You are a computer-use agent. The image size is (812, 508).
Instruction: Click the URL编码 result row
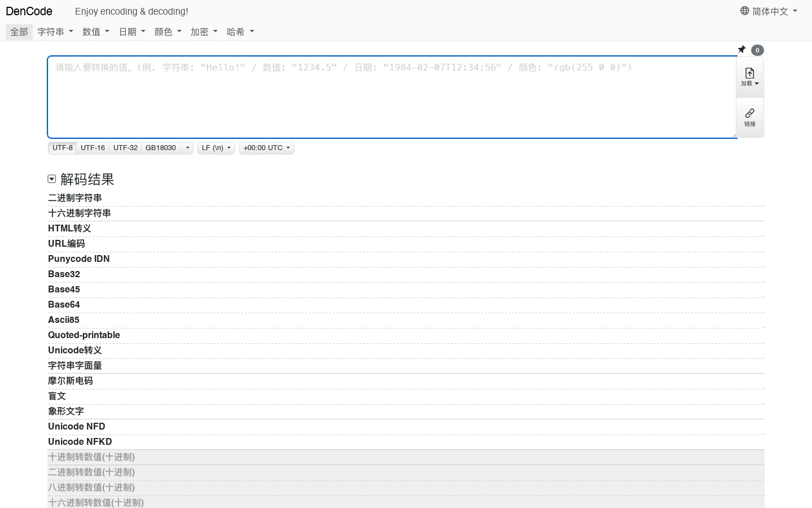point(406,244)
